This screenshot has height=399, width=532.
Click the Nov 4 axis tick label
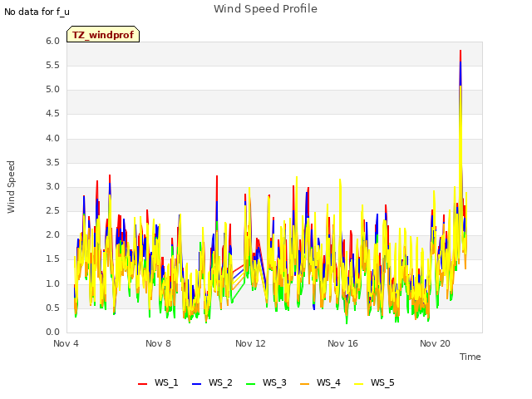point(66,343)
